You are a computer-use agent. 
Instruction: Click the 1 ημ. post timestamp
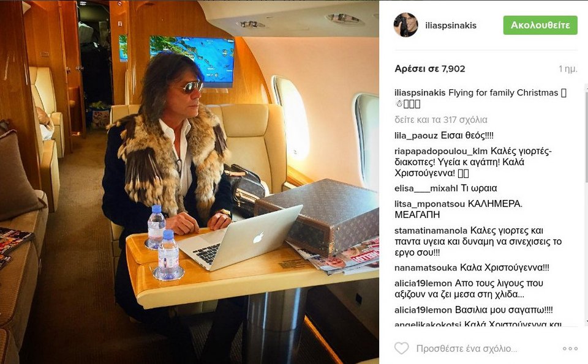coord(568,69)
